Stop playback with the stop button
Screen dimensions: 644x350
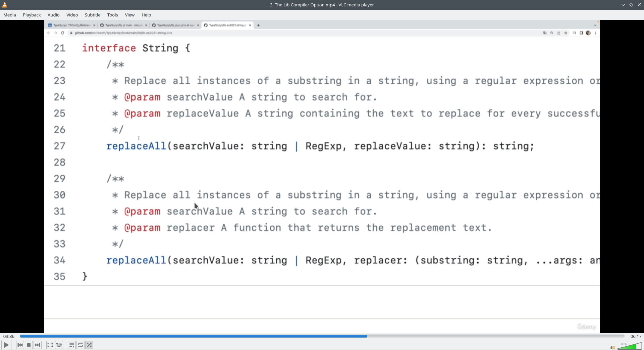click(x=29, y=345)
